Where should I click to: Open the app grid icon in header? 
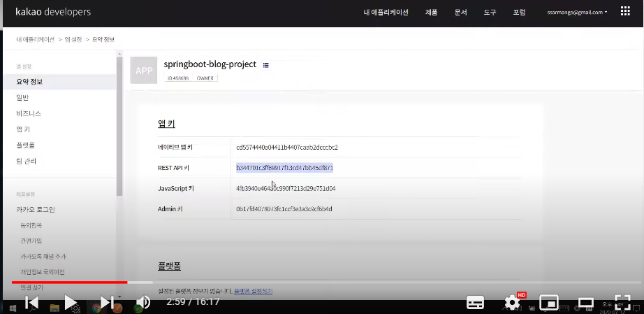625,11
